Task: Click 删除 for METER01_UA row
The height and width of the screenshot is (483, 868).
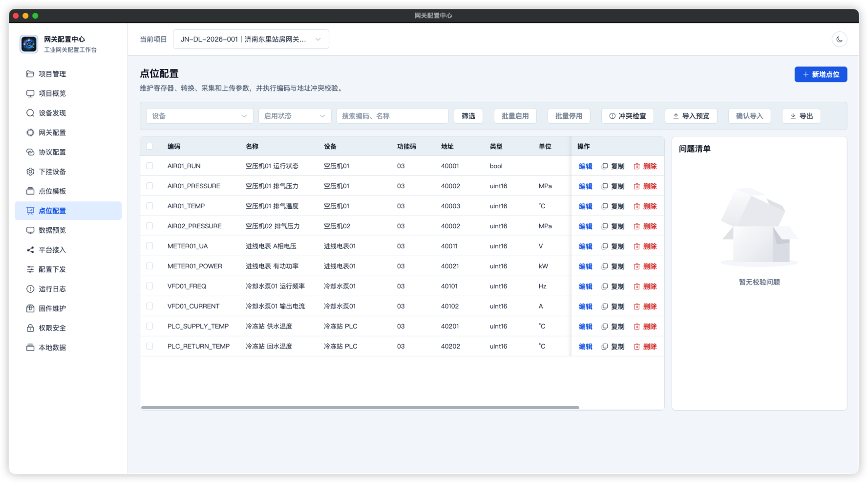Action: coord(645,246)
